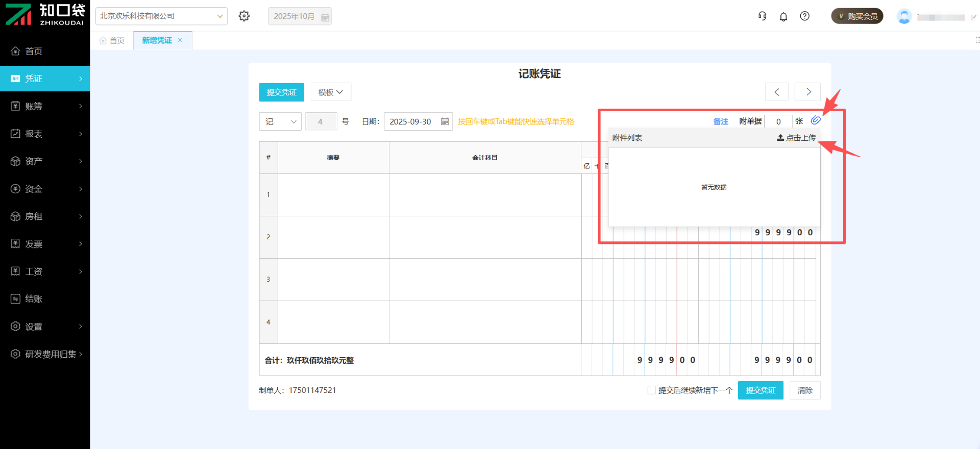The height and width of the screenshot is (449, 980).
Task: Close the 新增凭证 tab
Action: [x=180, y=40]
